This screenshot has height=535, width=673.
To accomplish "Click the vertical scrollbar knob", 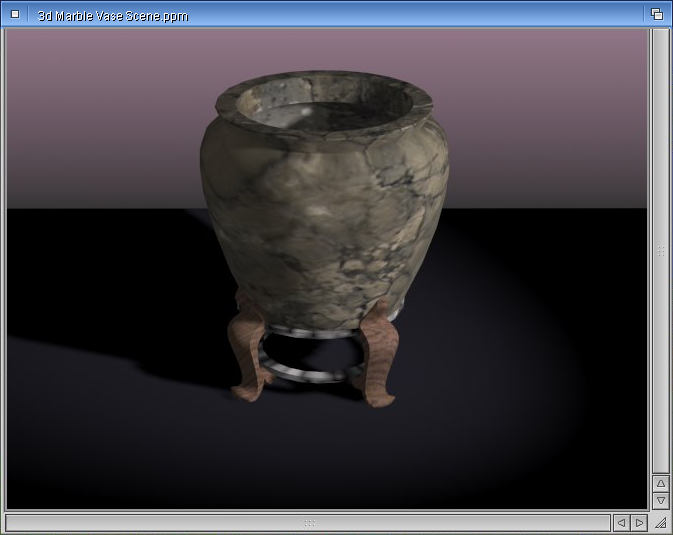I will pos(661,251).
